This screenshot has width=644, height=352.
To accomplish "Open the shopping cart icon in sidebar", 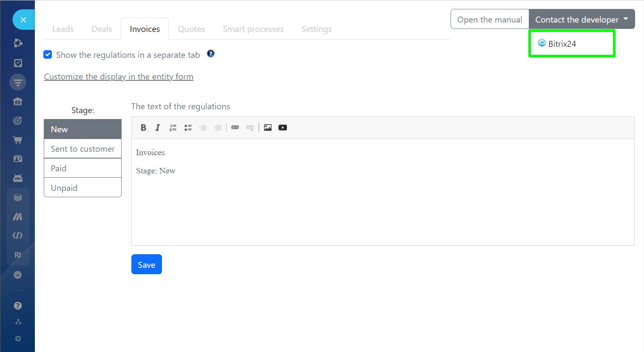I will click(17, 140).
